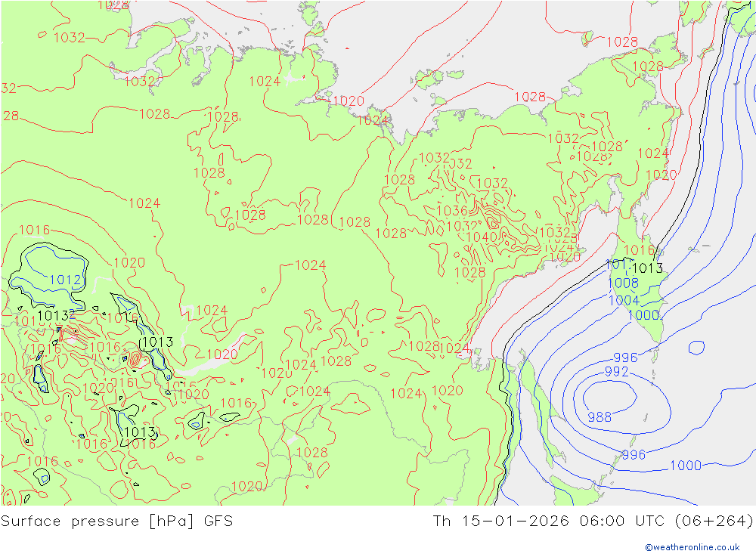Click the blue 992 isobar label
The width and height of the screenshot is (756, 554).
click(x=616, y=371)
